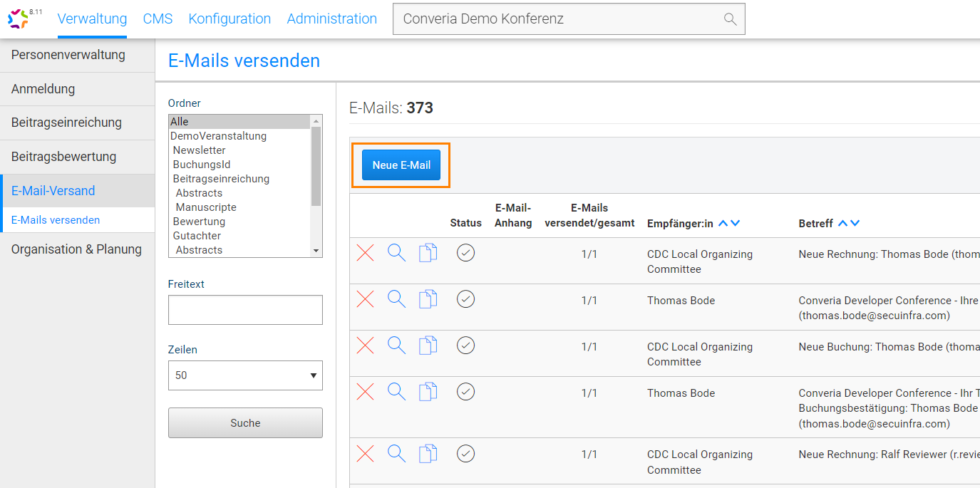The height and width of the screenshot is (488, 980).
Task: Delete the first e-mail with the red X
Action: pos(365,253)
